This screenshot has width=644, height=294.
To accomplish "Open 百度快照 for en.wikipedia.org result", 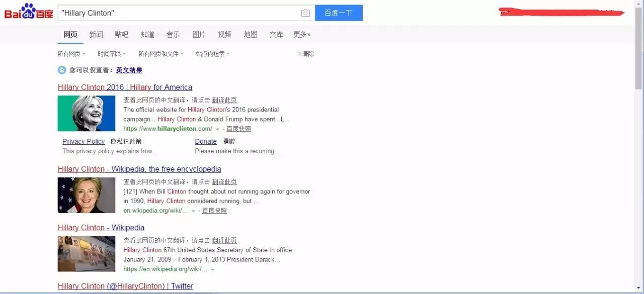I will pos(214,211).
